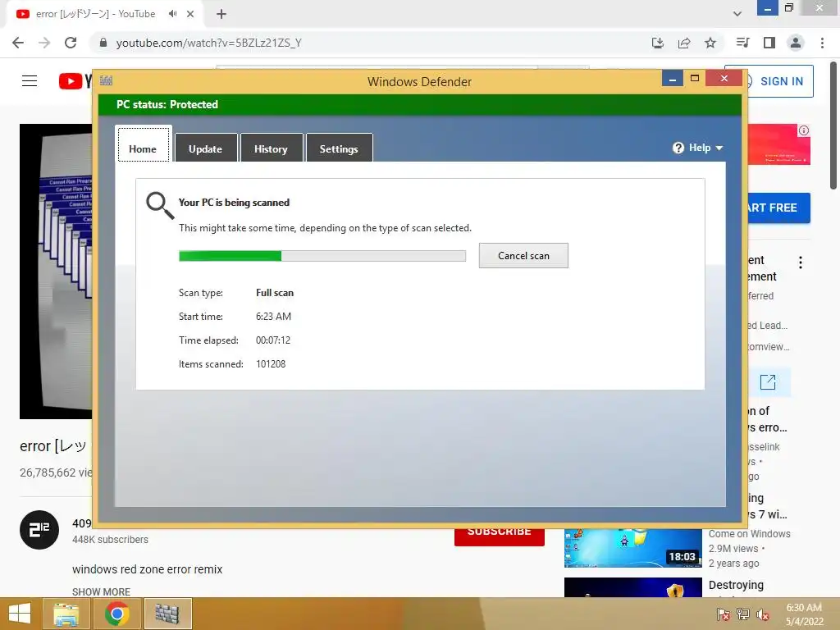Click the red SUBSCRIBE button
The image size is (840, 630).
500,536
